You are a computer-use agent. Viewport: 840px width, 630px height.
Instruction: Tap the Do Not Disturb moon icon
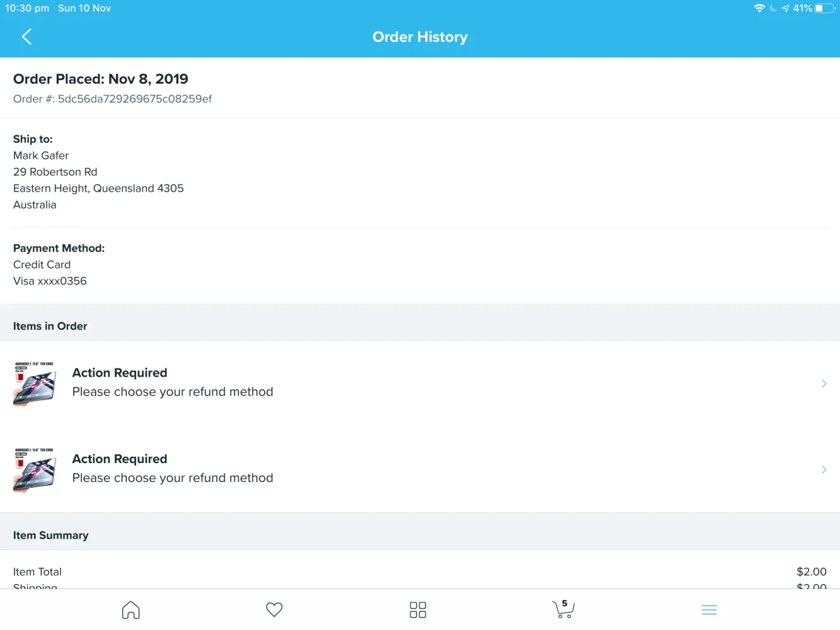[x=773, y=8]
